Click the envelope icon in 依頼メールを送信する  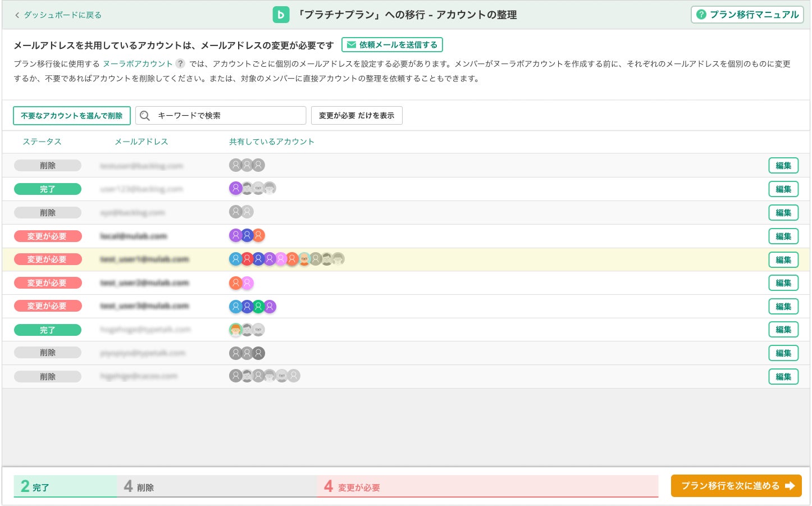(352, 45)
